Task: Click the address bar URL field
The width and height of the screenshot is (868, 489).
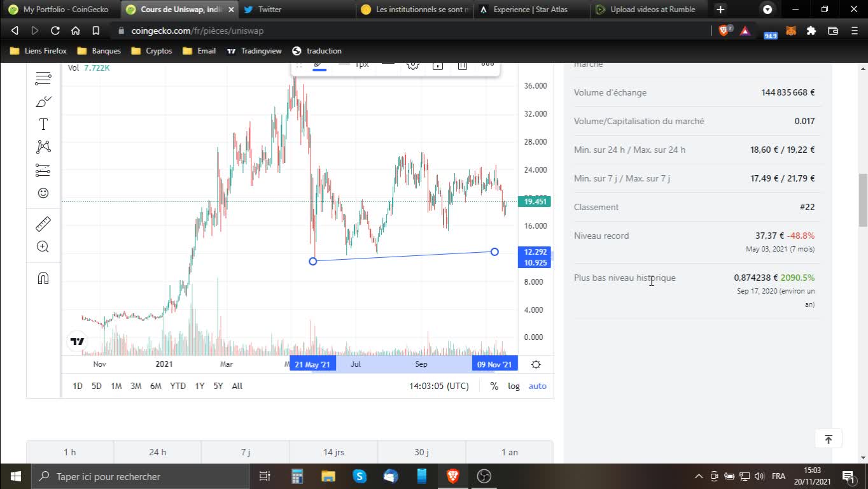Action: 410,31
